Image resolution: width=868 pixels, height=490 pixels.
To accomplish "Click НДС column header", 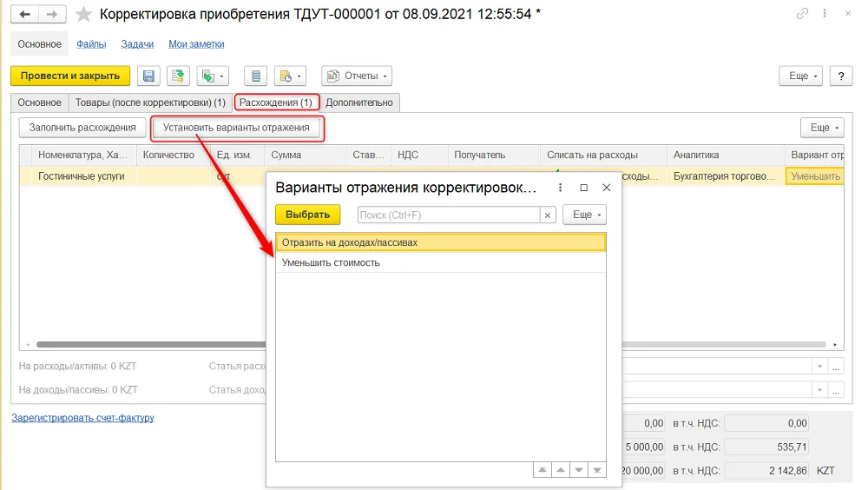I will pos(419,156).
